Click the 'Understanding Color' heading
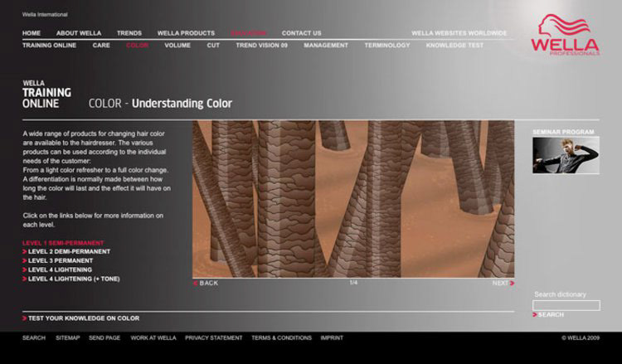 click(182, 104)
